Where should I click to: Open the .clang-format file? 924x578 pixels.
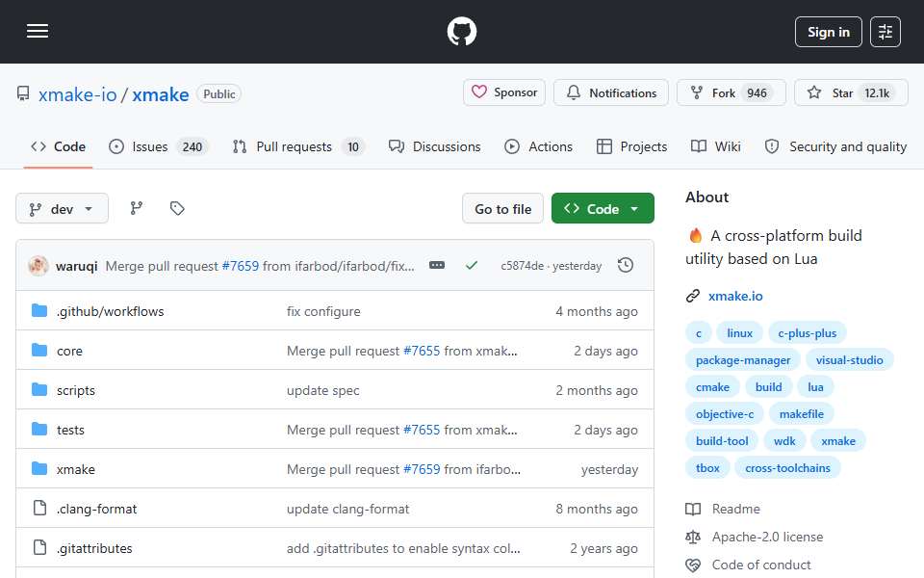(96, 509)
